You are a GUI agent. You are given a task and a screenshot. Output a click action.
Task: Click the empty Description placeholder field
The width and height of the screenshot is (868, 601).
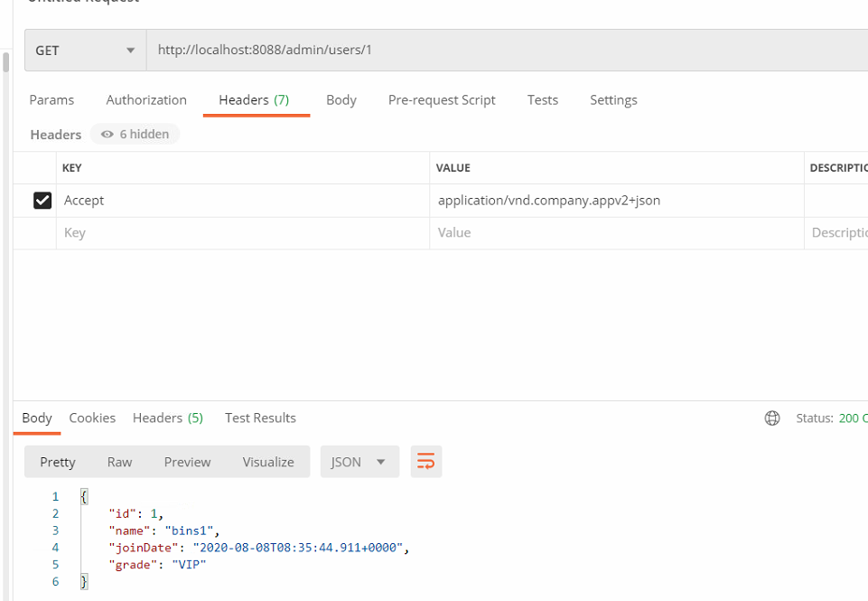tap(836, 232)
